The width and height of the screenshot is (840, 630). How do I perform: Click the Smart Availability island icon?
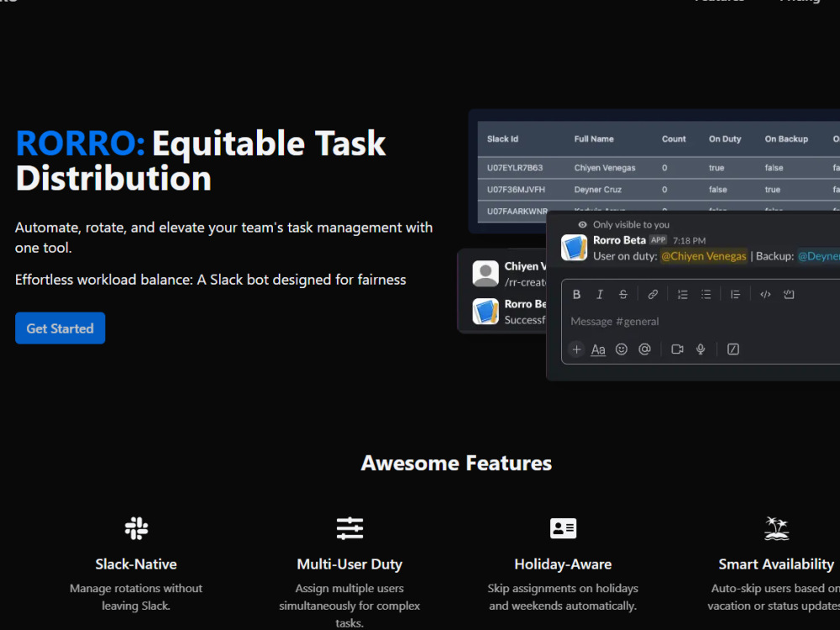click(776, 528)
